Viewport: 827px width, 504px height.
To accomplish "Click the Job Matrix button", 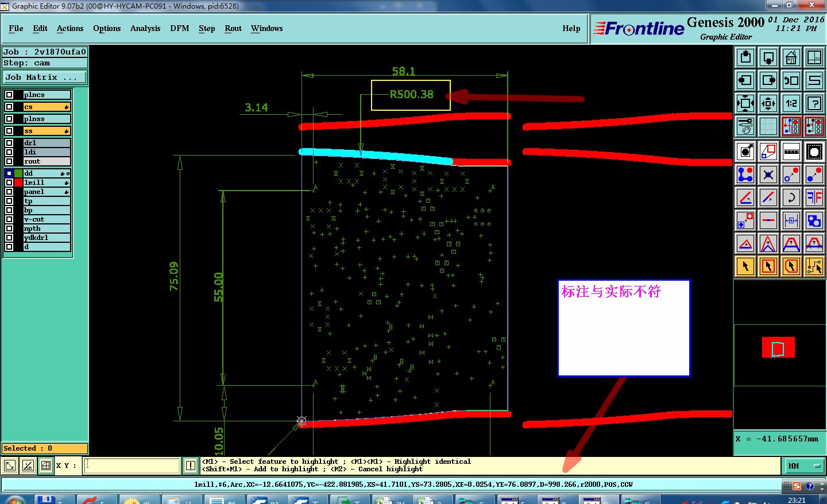I will click(45, 77).
